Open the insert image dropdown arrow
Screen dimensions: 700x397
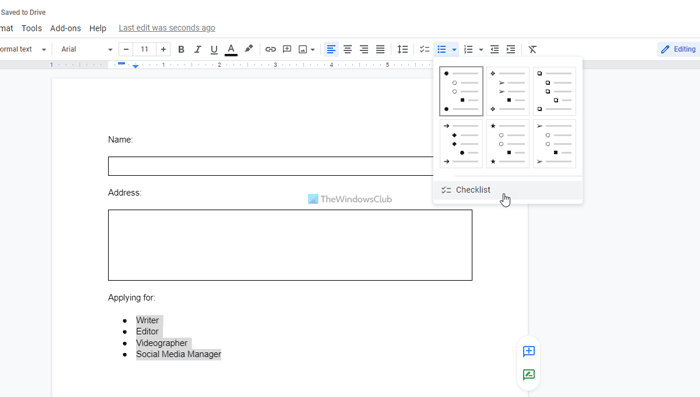pos(312,50)
